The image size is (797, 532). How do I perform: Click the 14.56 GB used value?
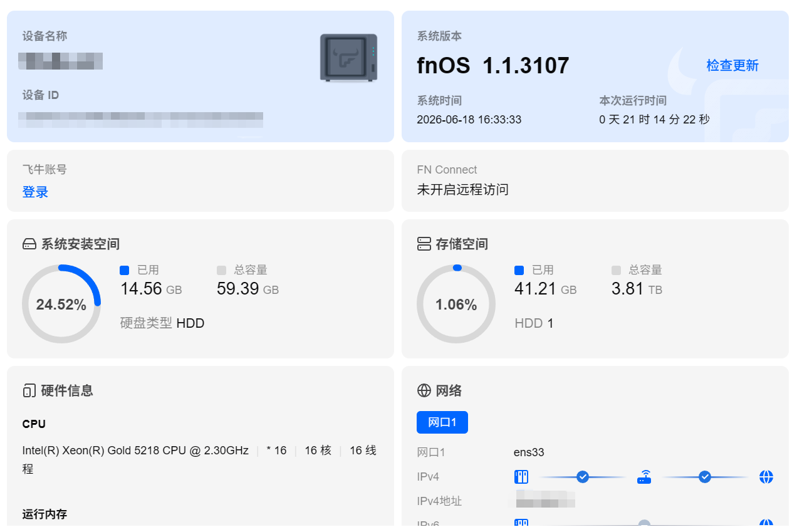coord(151,289)
